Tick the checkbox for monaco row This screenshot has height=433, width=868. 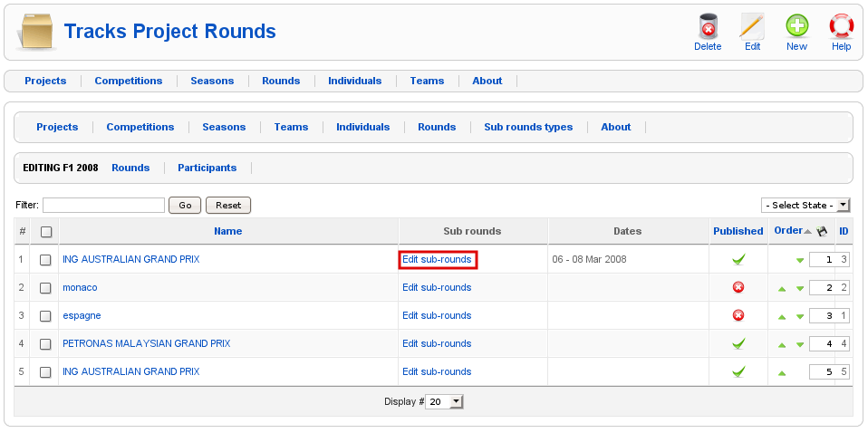tap(45, 288)
